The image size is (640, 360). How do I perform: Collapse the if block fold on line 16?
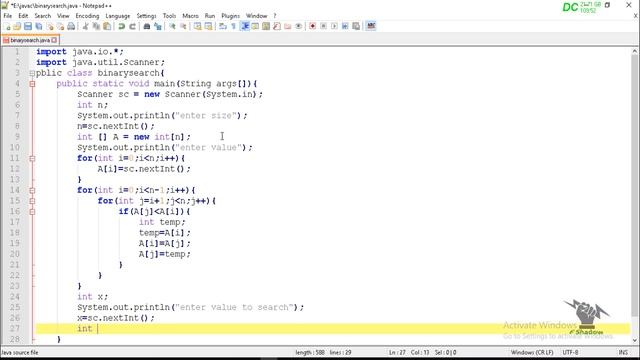(x=32, y=211)
